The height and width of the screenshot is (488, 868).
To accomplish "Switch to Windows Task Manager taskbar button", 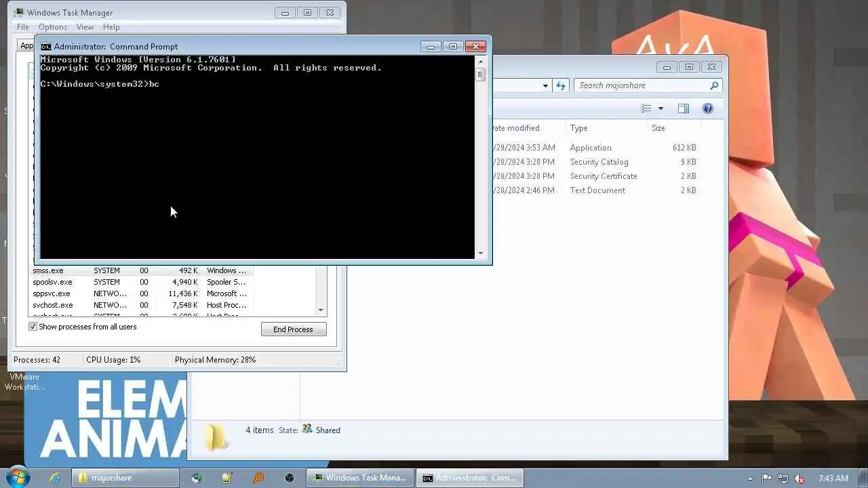I will [359, 478].
